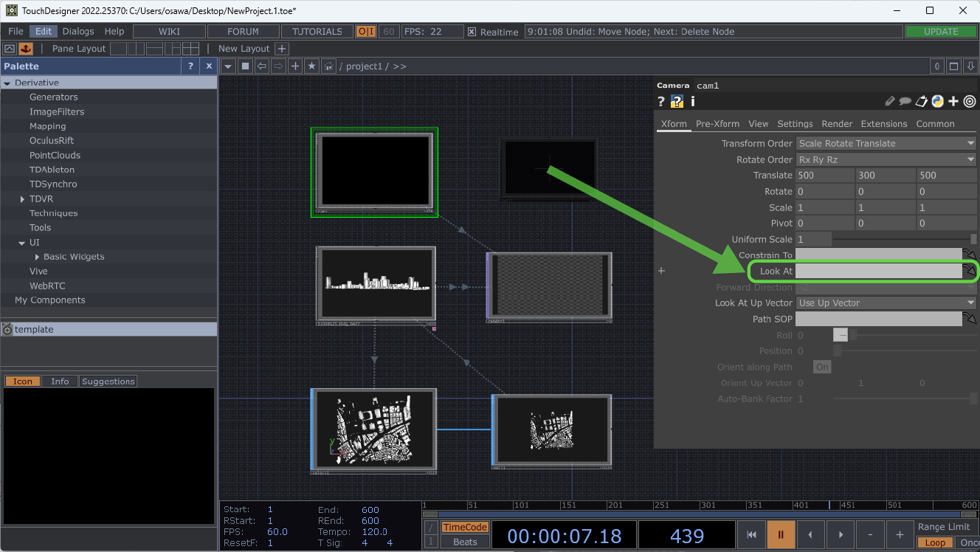Click the Palette help question mark
Screen dimensions: 980x552
pos(190,66)
